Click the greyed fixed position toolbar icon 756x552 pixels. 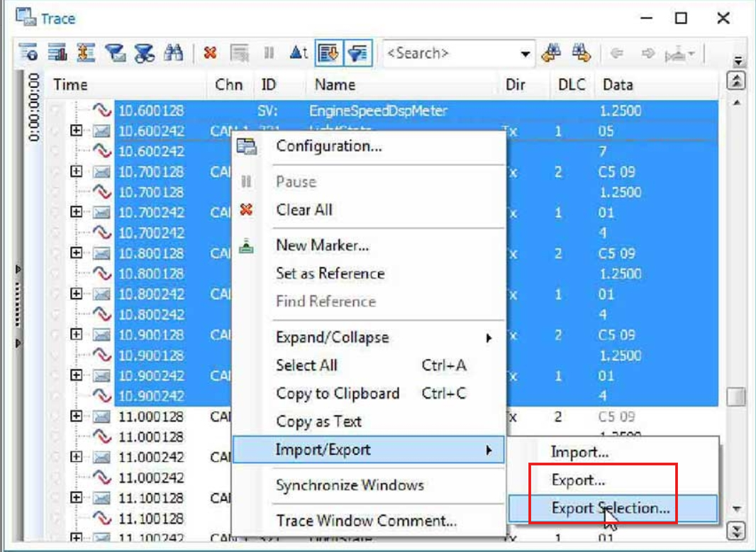[240, 53]
